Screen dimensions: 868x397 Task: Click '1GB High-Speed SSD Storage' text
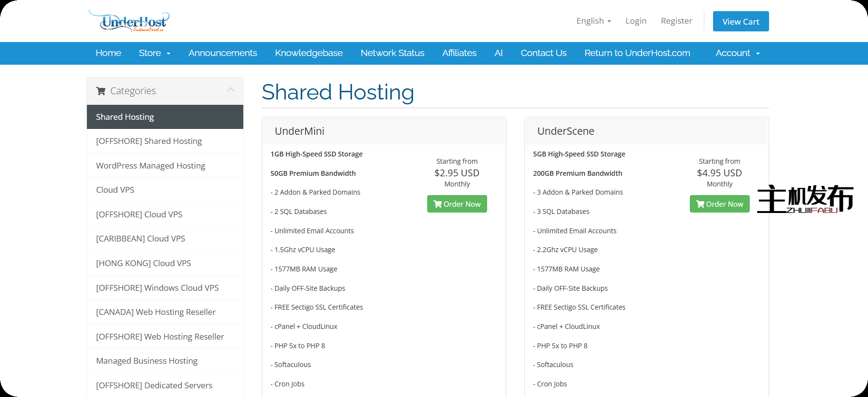pyautogui.click(x=317, y=154)
